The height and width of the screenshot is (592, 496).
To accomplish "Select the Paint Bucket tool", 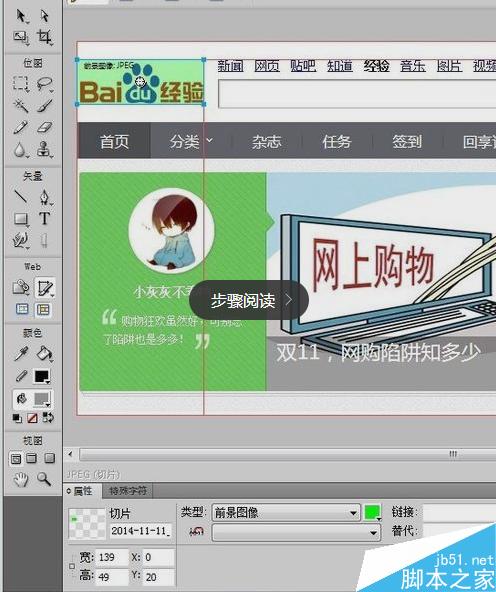I will pyautogui.click(x=45, y=354).
